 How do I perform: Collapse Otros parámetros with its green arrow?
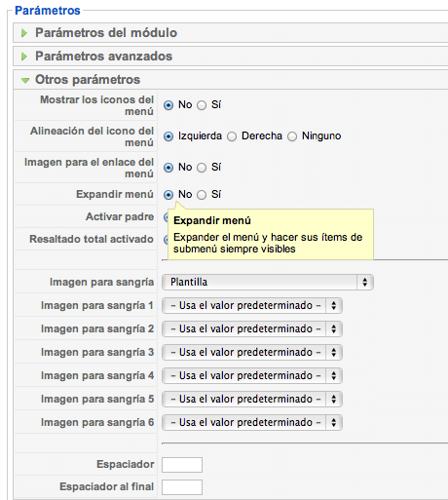(x=25, y=80)
